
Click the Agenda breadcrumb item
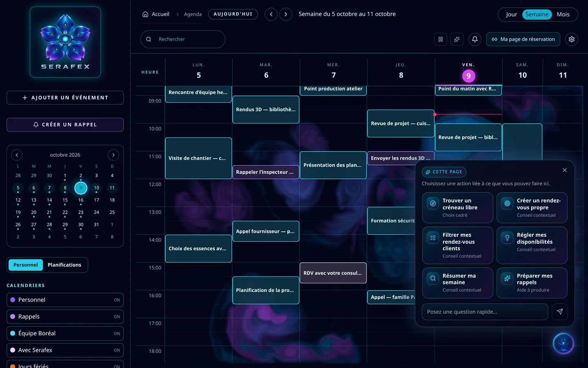pyautogui.click(x=193, y=14)
